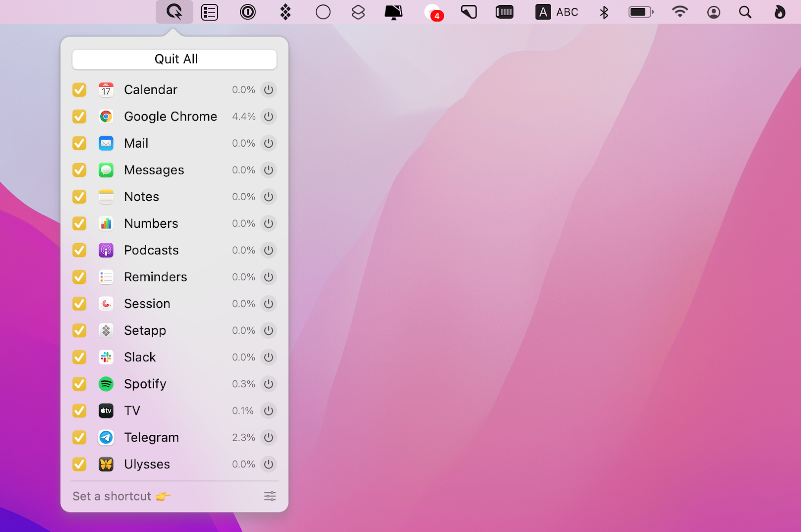Quit Spotify via its power icon
This screenshot has height=532, width=801.
269,384
